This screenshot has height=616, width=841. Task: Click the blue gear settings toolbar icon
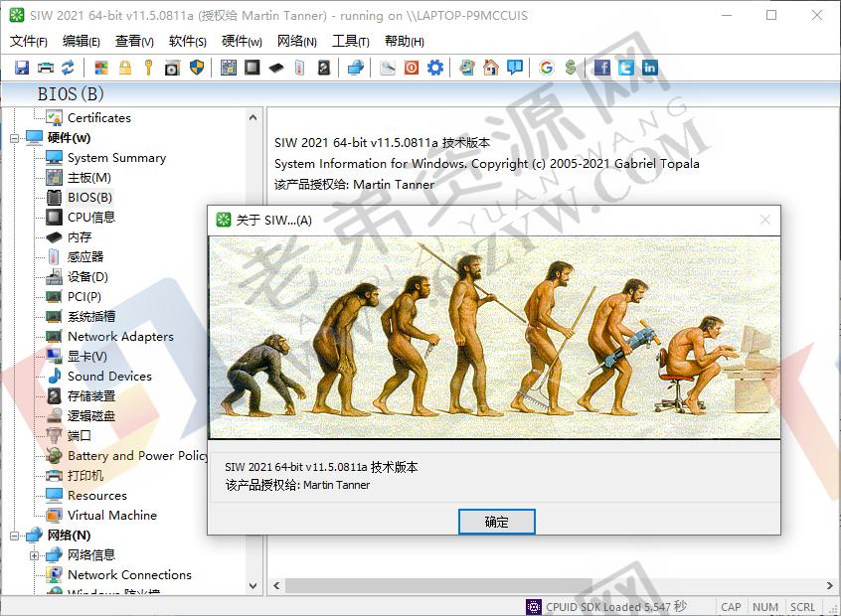point(435,68)
